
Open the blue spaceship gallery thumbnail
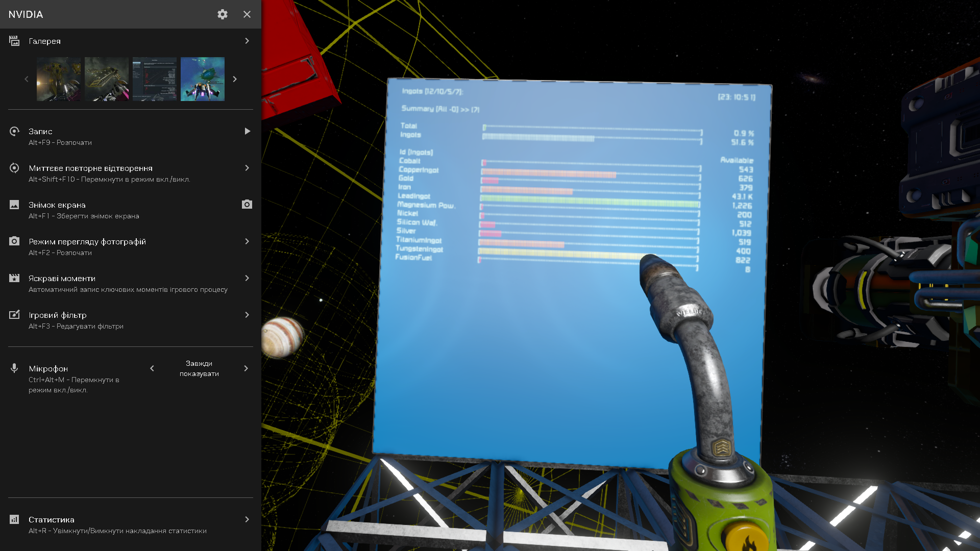202,79
